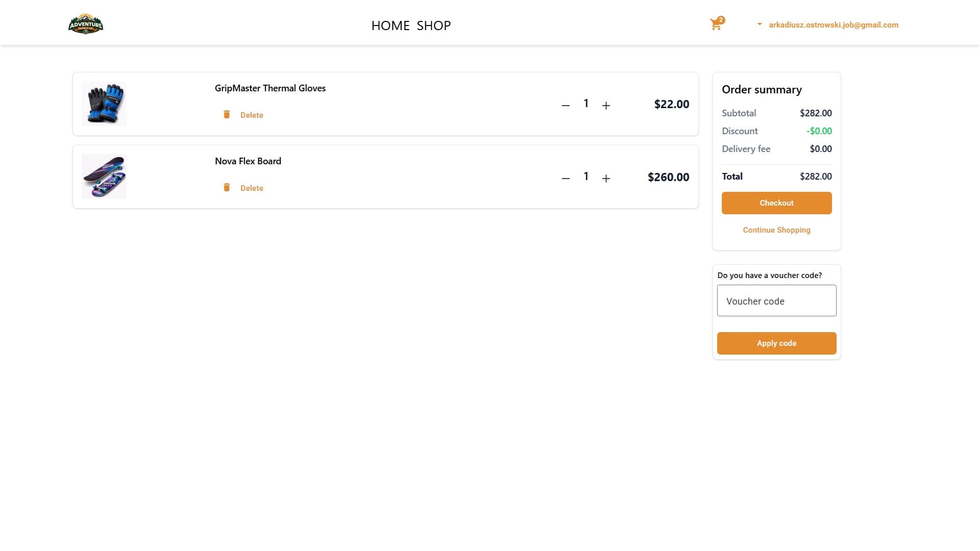Viewport: 980px width, 551px height.
Task: Click the trash icon beside Nova Flex Board
Action: [x=227, y=187]
